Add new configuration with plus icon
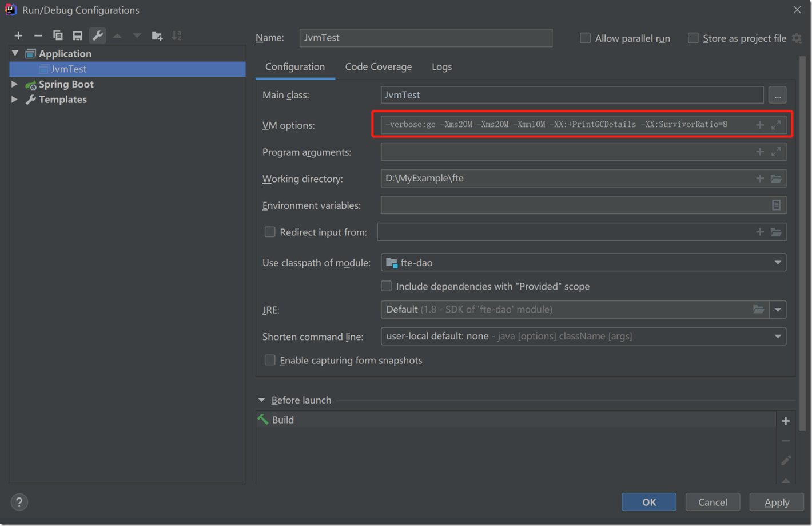Image resolution: width=812 pixels, height=526 pixels. 18,35
